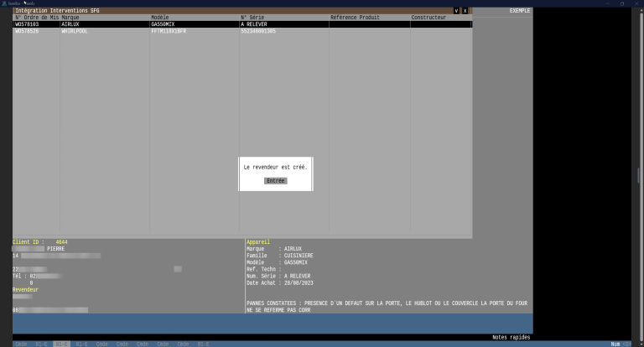Sort by the Modèle column header
This screenshot has height=347, width=644.
point(160,18)
